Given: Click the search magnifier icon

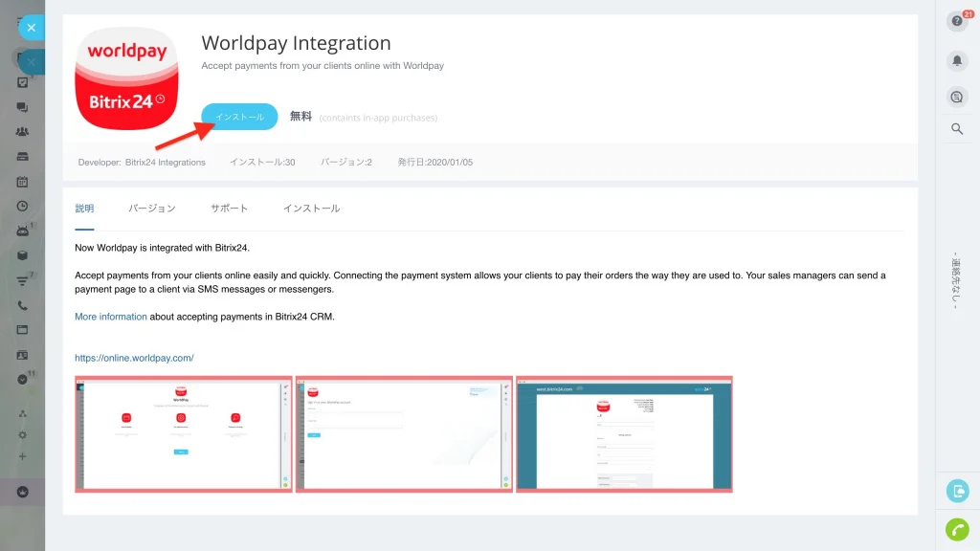Looking at the screenshot, I should pos(957,129).
